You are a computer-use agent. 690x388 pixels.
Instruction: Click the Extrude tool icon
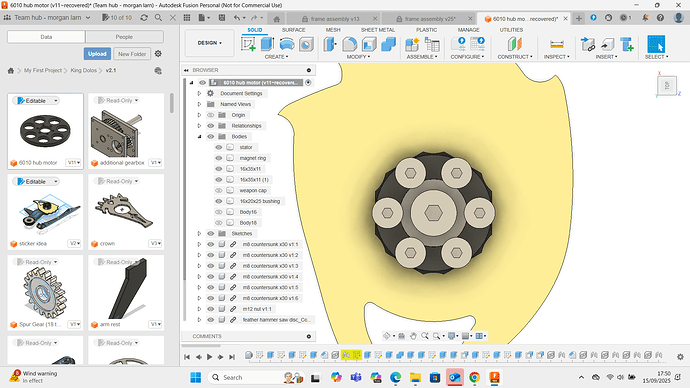pyautogui.click(x=267, y=44)
